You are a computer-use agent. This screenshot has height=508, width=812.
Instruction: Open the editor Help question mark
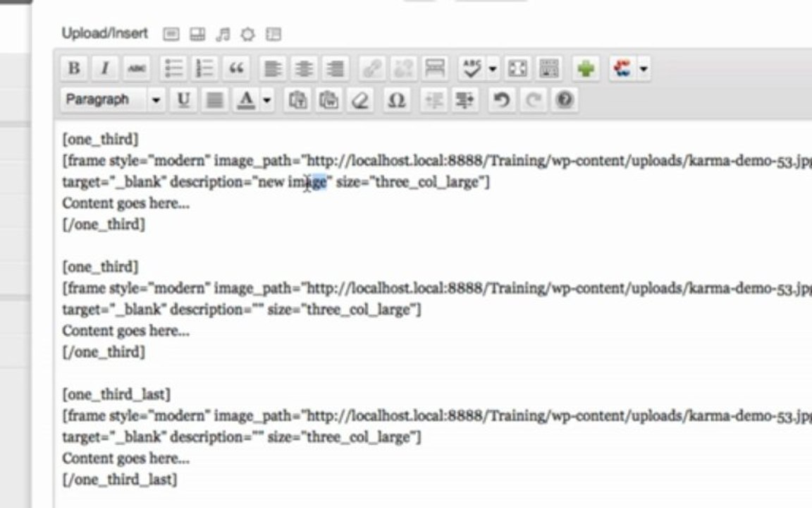pyautogui.click(x=565, y=99)
